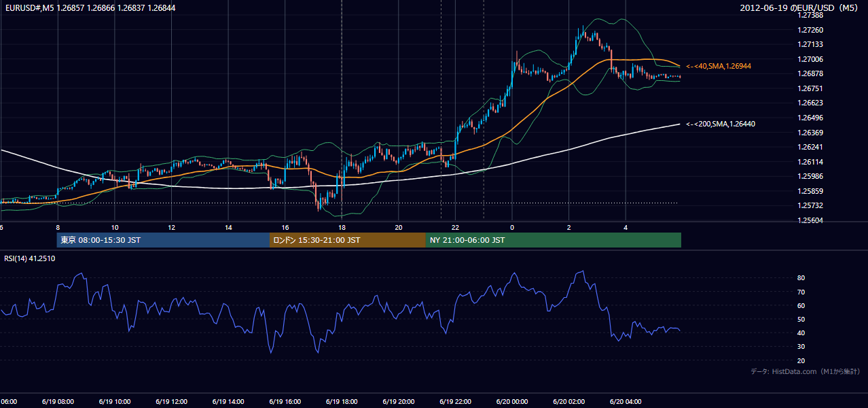Click the 2012-06-19 EUR/USD (M5) chart title
Viewport: 868px width, 408px height.
[x=800, y=7]
